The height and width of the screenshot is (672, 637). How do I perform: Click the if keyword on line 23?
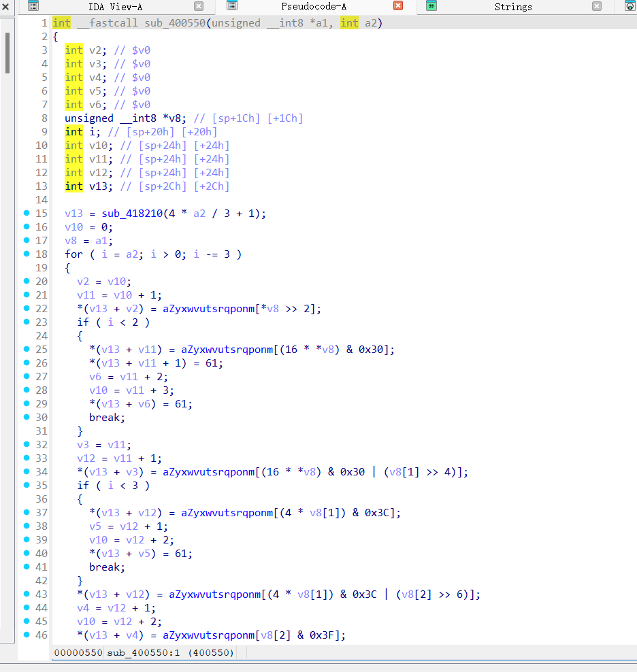coord(83,322)
